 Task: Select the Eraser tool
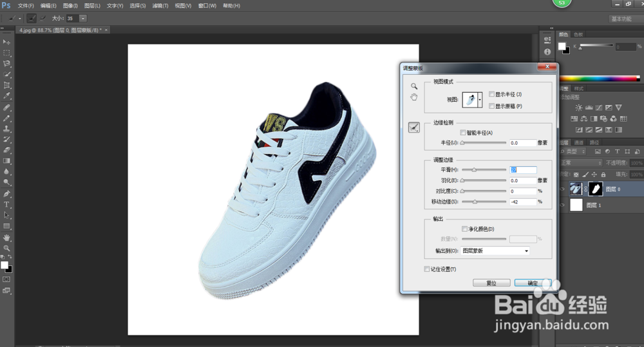(x=6, y=150)
